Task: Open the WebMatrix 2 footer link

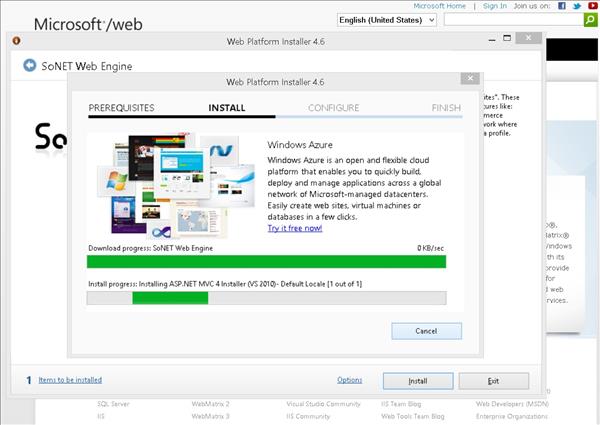Action: pyautogui.click(x=210, y=404)
